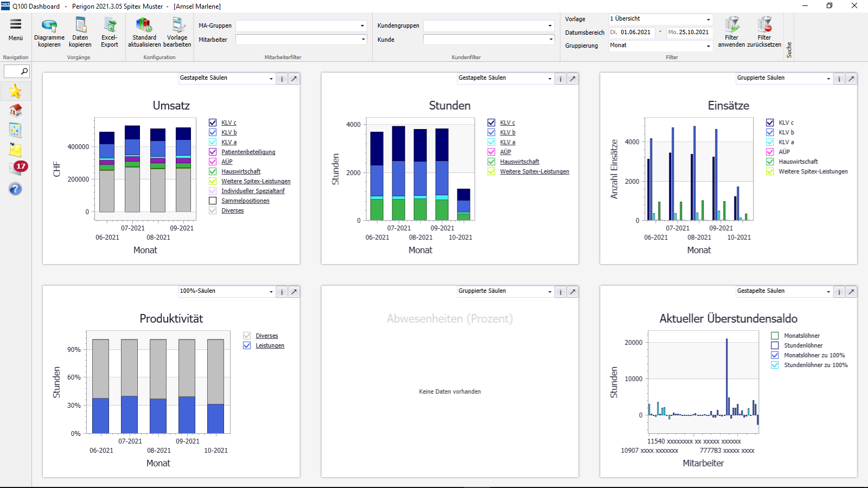Toggle Monatslöhner zu 100% in Überstundensaldo legend
Screen dimensions: 868x488
pos(775,355)
